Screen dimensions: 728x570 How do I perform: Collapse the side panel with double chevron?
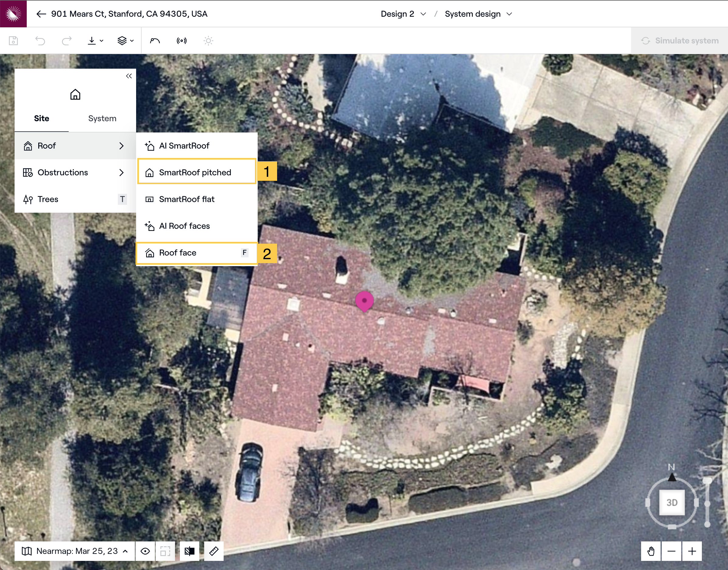coord(129,76)
